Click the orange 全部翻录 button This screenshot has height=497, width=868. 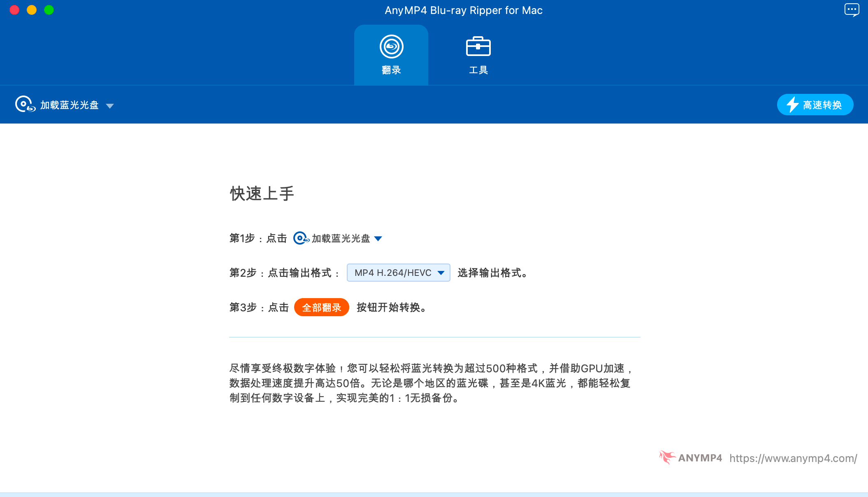[x=322, y=307]
